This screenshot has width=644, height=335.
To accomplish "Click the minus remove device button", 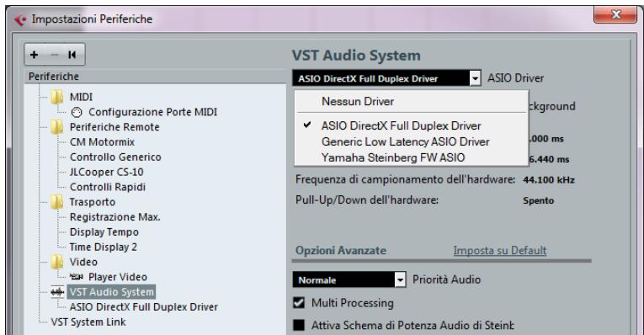I will (x=54, y=55).
